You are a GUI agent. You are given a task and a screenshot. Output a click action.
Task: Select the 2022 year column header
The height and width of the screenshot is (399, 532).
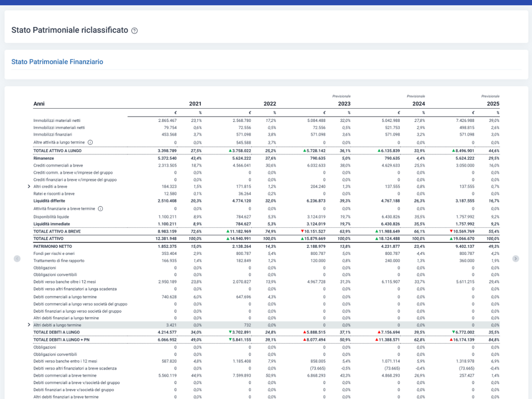pos(270,104)
